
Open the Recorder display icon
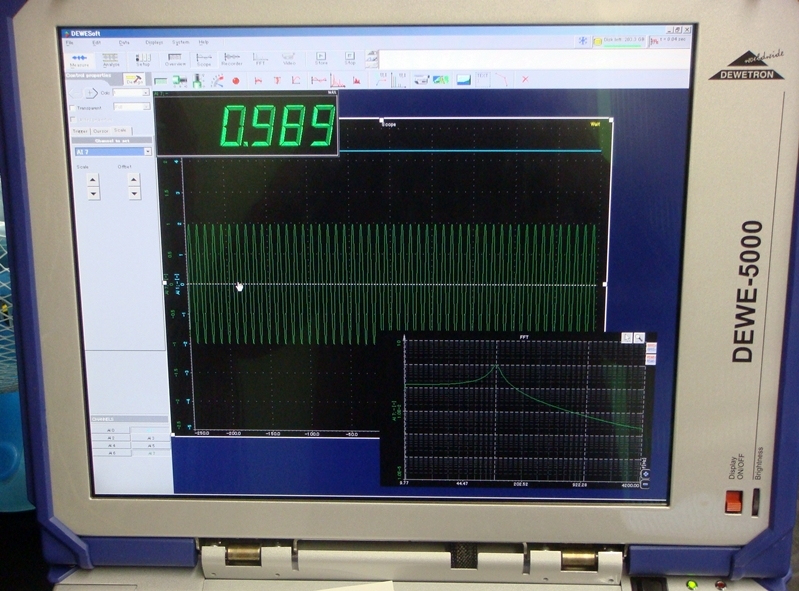point(232,59)
